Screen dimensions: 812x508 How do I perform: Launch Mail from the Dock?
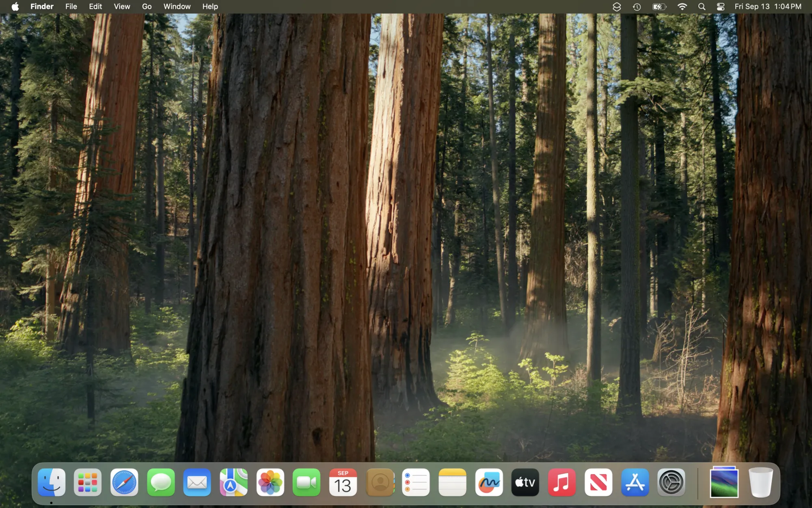point(197,483)
